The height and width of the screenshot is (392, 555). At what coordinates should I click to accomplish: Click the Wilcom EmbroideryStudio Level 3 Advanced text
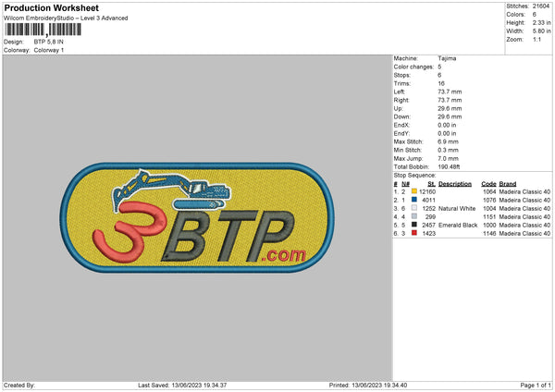66,18
